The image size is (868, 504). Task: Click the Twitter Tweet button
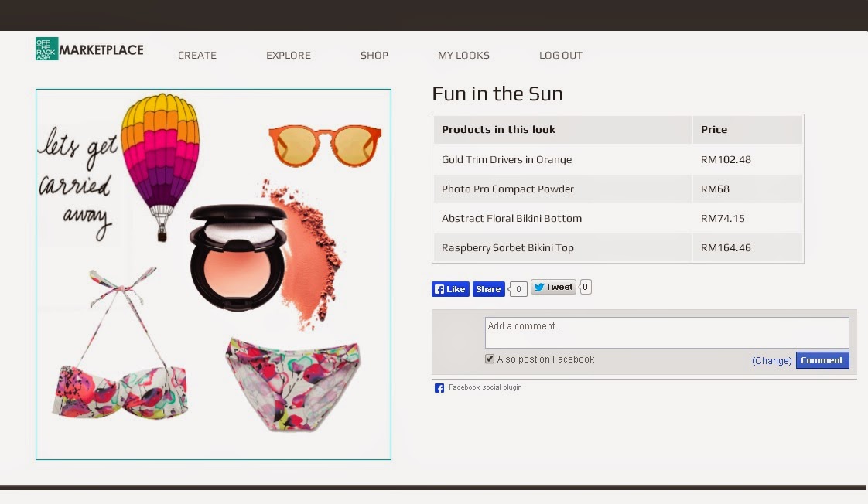(554, 287)
